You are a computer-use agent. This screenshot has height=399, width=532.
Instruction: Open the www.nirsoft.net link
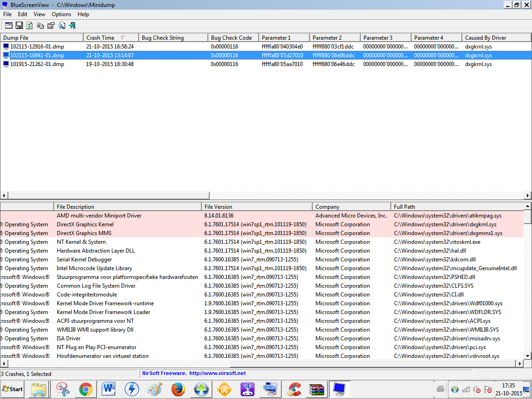[x=218, y=373]
